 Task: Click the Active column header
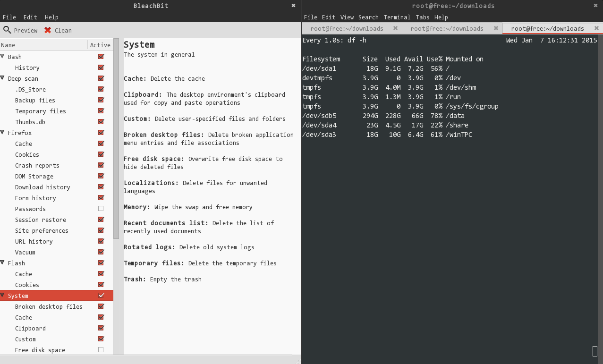(x=100, y=45)
